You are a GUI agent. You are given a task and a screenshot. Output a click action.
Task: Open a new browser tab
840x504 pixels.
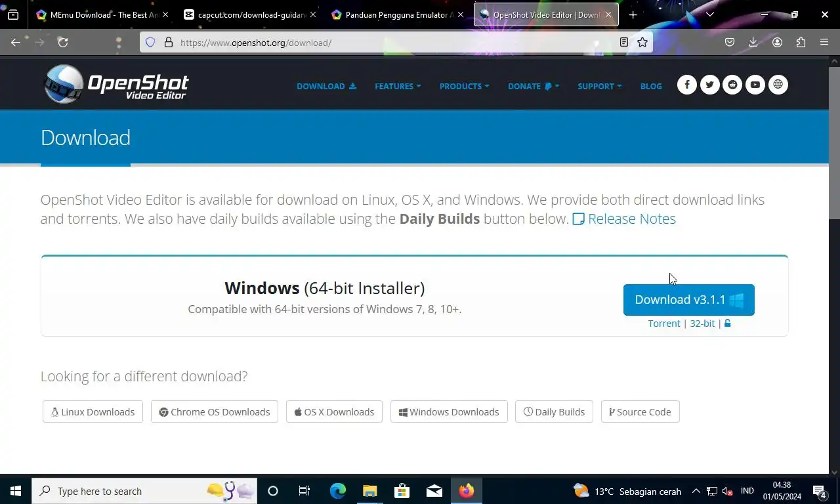tap(633, 14)
